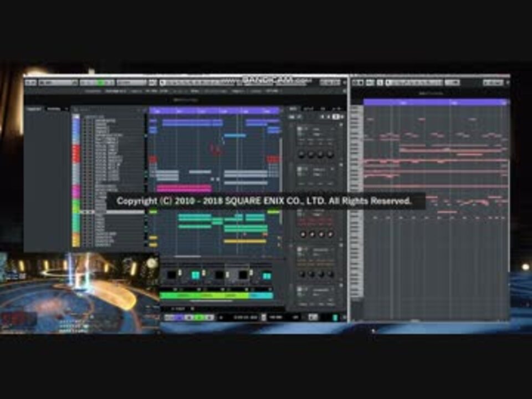The width and height of the screenshot is (532, 399).
Task: Adjust the leftmost knob in the middle knob row
Action: 303,234
